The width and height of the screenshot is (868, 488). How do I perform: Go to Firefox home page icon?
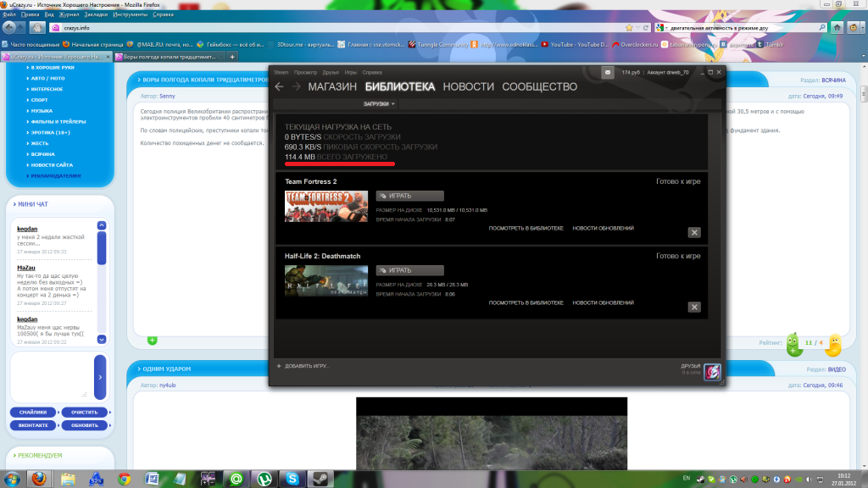coord(837,28)
